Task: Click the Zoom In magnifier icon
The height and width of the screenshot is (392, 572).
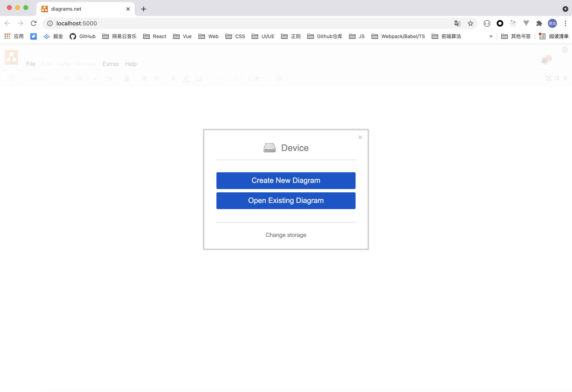Action: click(x=67, y=78)
